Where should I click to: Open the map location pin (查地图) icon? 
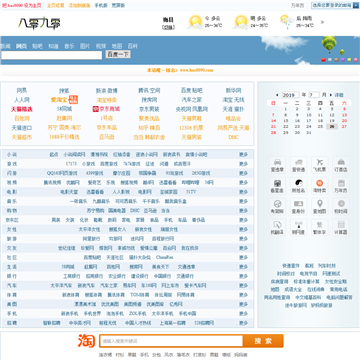click(x=320, y=204)
